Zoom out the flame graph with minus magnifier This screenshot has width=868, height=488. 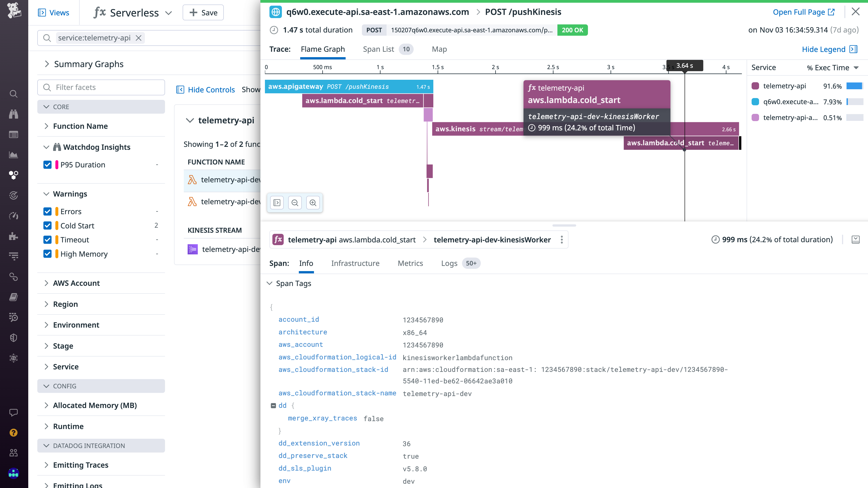click(x=295, y=202)
